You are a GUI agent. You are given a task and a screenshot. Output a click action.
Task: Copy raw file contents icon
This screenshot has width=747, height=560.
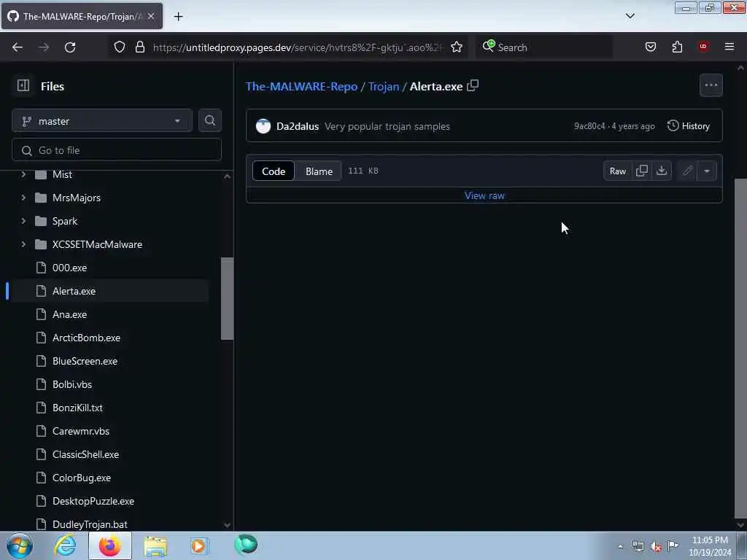(642, 171)
